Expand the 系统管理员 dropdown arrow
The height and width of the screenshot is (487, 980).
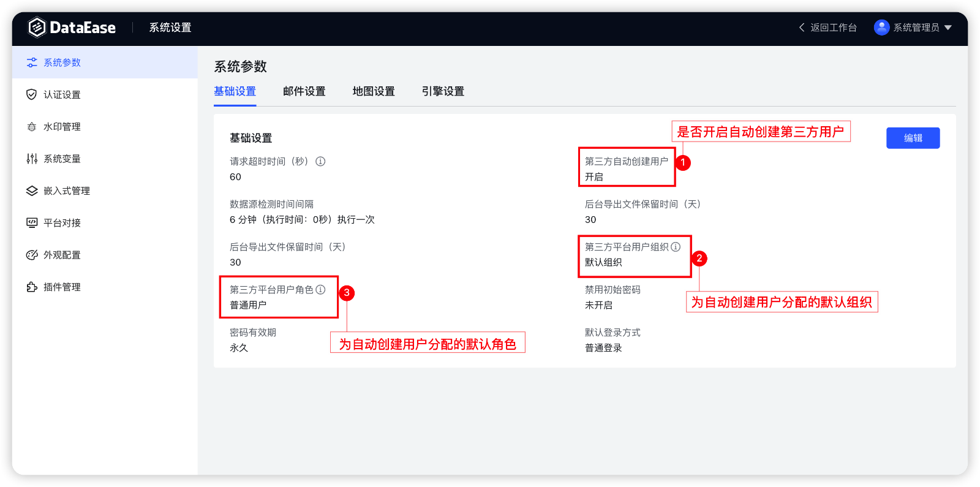tap(948, 28)
